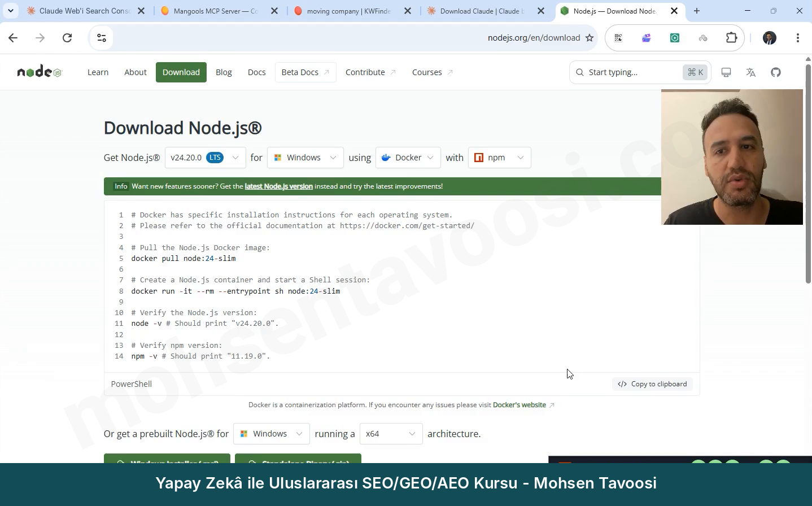
Task: Expand the v24.20.0 LTS version dropdown
Action: [x=205, y=158]
